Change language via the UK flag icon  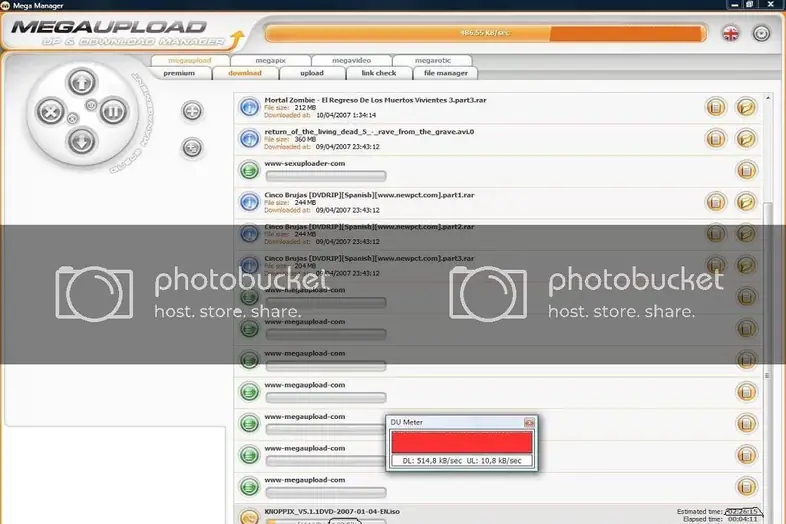(x=730, y=34)
